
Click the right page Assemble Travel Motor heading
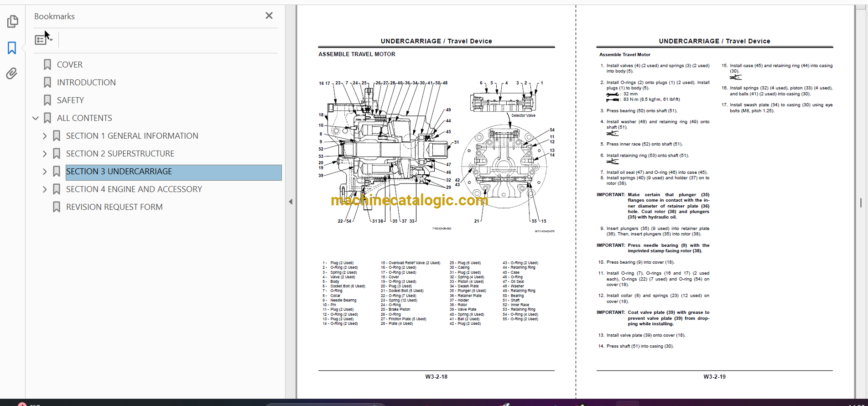click(625, 55)
